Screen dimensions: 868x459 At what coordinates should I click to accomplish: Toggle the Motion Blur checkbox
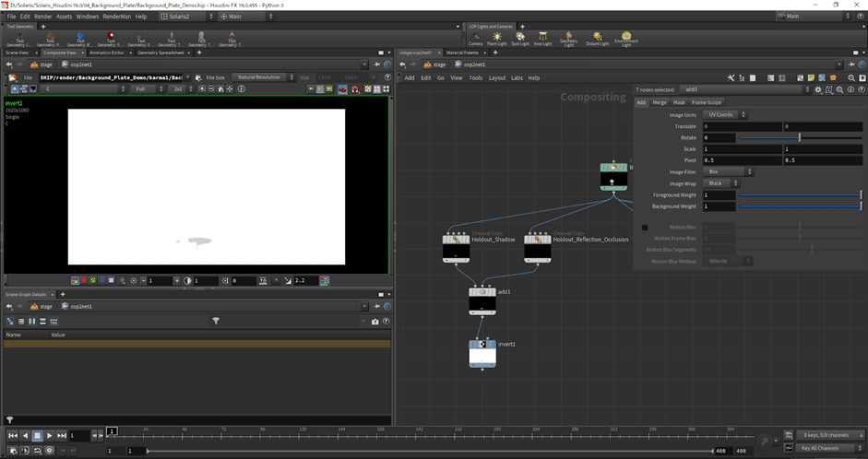[x=645, y=227]
